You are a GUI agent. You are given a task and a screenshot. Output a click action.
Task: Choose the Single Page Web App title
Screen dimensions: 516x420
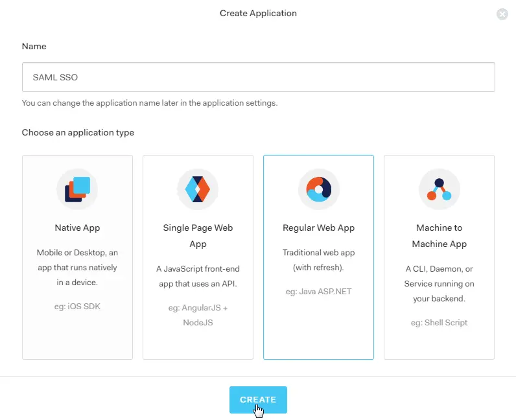(x=198, y=236)
